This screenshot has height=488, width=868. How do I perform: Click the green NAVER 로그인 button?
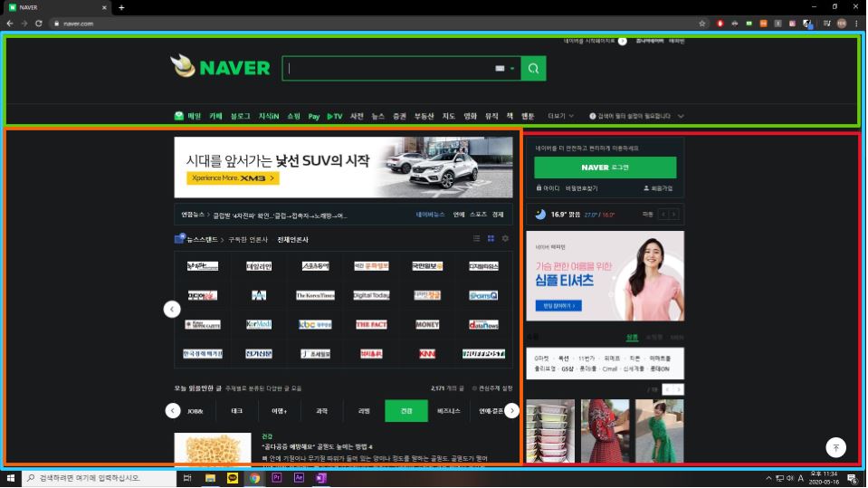click(605, 167)
